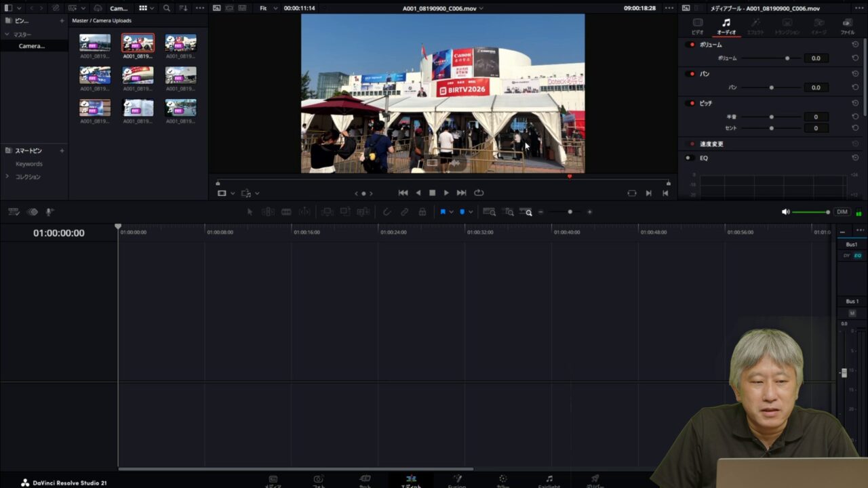Click the overwrite clip icon in timeline toolbar
Viewport: 868px width, 488px height.
click(x=345, y=211)
